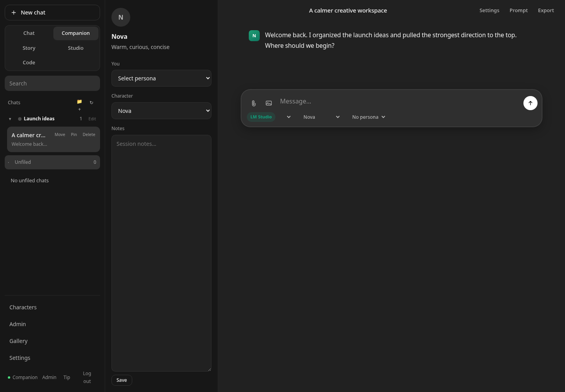Click Move on the calmer chat

click(x=60, y=134)
